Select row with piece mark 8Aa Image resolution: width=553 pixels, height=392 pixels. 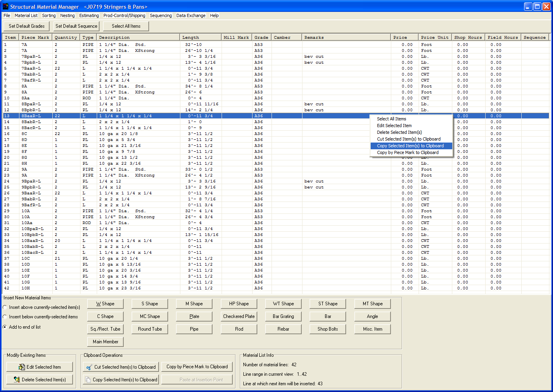(x=276, y=98)
